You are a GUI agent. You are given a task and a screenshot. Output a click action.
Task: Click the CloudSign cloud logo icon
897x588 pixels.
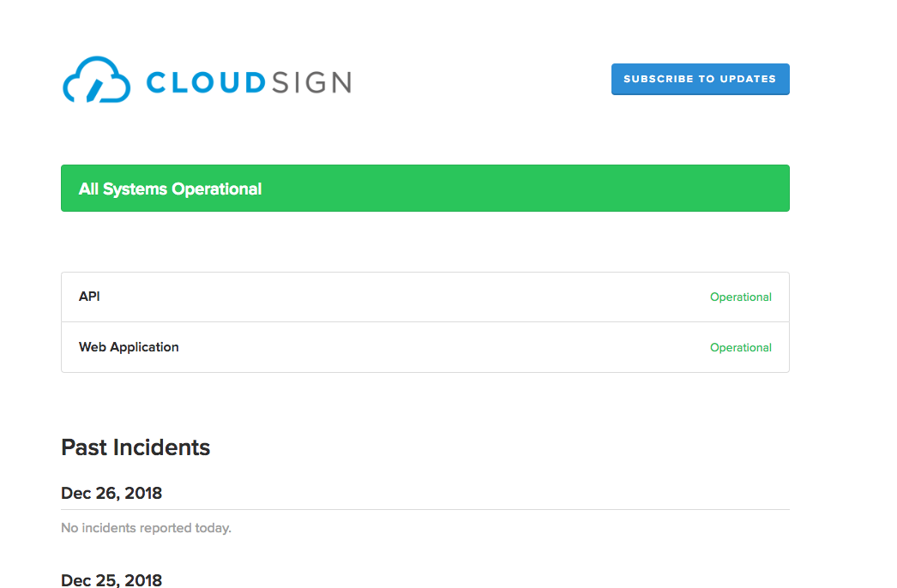(96, 80)
